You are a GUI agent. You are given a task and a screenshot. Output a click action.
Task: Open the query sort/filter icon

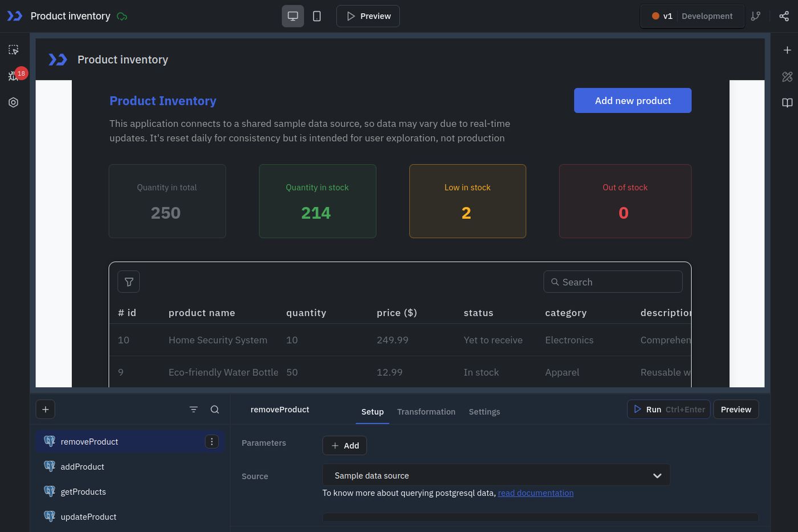(194, 410)
